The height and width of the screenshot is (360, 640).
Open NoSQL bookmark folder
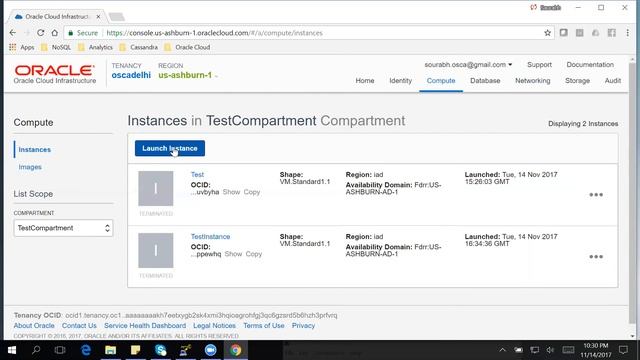pos(56,47)
